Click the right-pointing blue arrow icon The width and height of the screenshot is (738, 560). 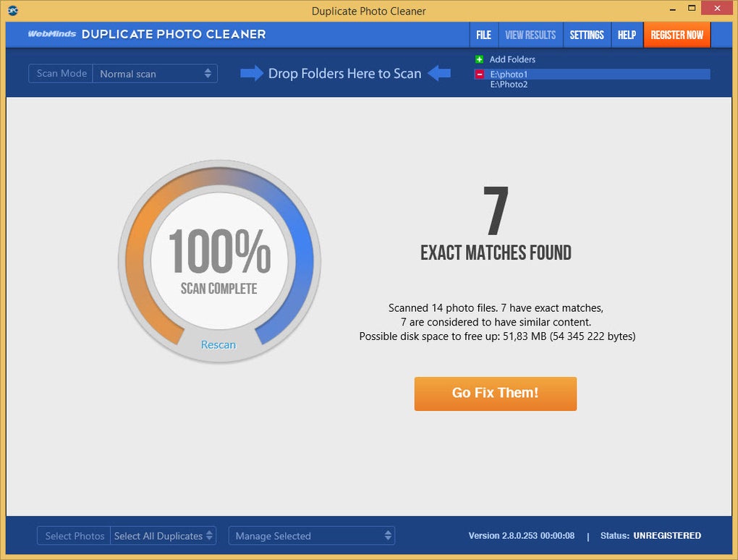[252, 73]
